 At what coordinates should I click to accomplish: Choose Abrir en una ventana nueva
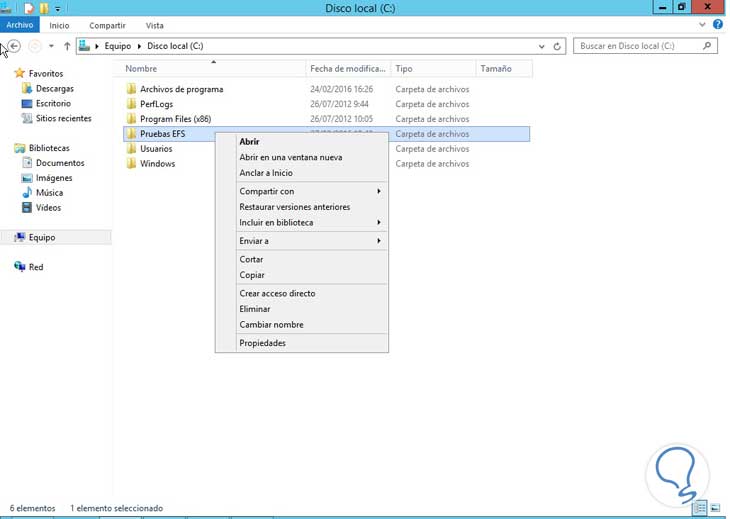[302, 157]
